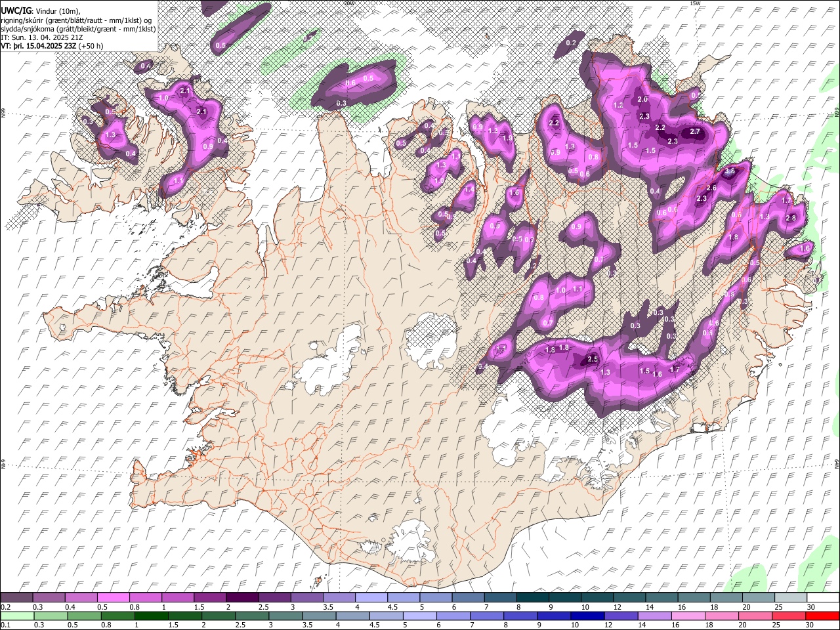Screen dimensions: 840x630
Task: Pick the light green swatch between 0.3 and 0.5
Action: tap(51, 616)
